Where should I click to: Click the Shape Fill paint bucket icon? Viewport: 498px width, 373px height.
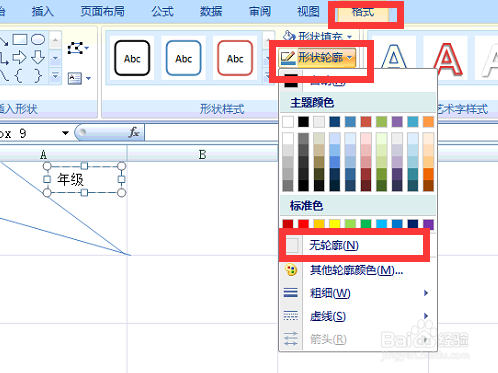(289, 36)
